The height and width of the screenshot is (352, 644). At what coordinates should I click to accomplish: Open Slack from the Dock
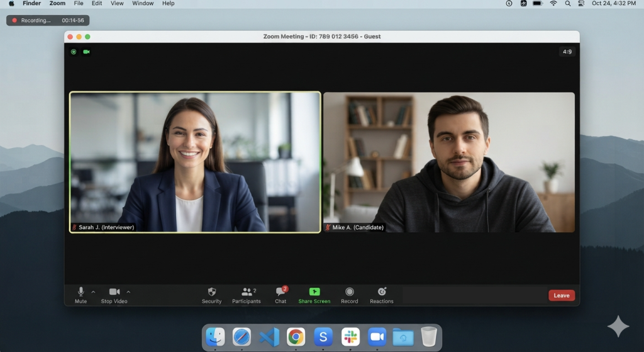[x=350, y=337]
